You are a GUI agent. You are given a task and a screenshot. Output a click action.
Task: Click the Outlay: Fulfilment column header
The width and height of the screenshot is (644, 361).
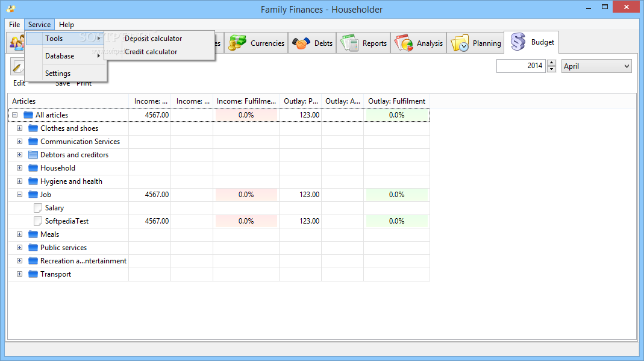(397, 101)
